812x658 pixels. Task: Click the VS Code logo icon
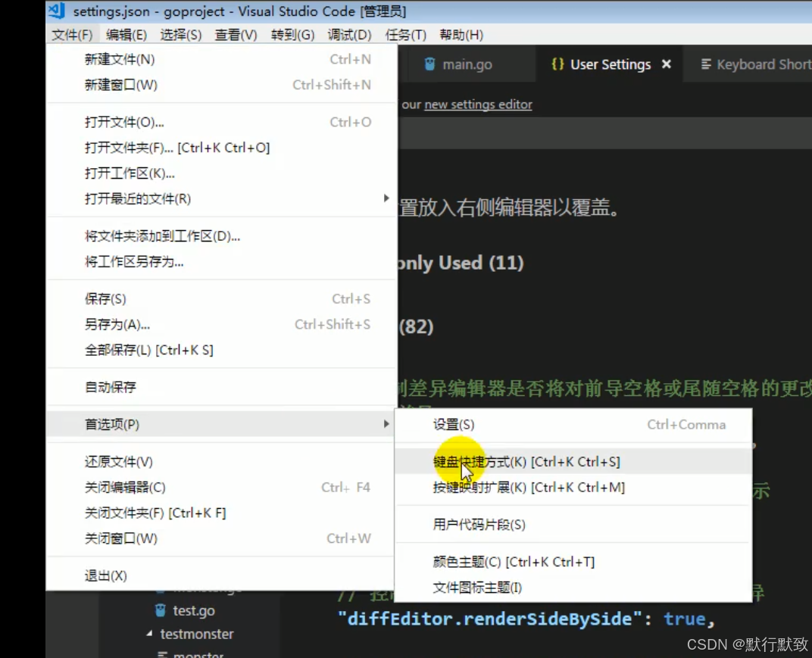pyautogui.click(x=57, y=11)
